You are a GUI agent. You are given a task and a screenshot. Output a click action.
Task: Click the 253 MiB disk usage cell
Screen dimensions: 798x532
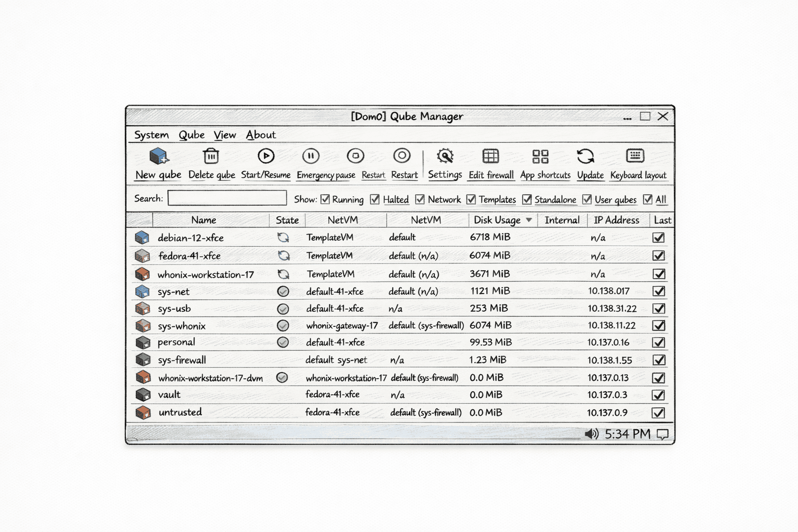pyautogui.click(x=489, y=308)
